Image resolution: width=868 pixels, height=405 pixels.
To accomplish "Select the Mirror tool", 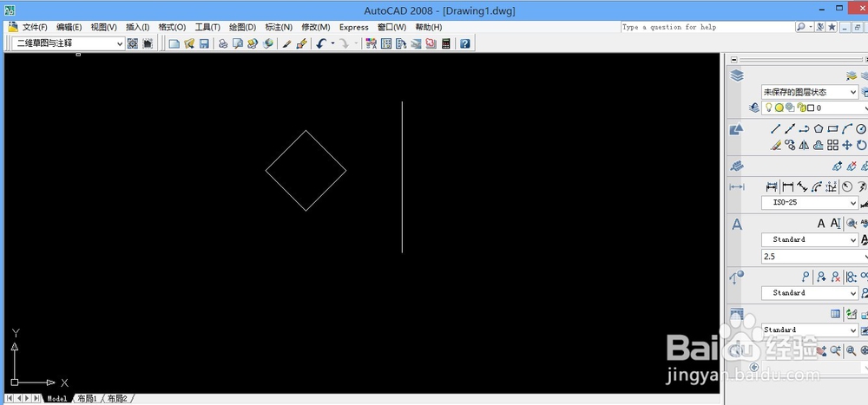I will coord(805,145).
